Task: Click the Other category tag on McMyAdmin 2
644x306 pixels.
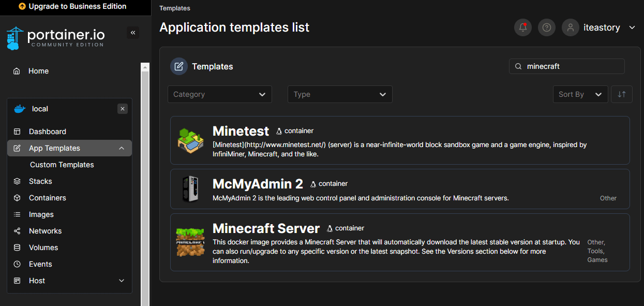Action: click(x=608, y=198)
